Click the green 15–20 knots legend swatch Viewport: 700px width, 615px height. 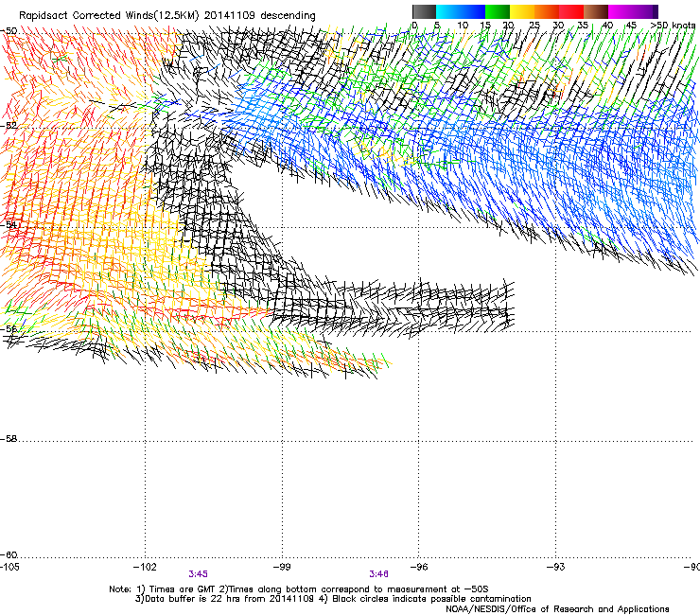pyautogui.click(x=498, y=11)
